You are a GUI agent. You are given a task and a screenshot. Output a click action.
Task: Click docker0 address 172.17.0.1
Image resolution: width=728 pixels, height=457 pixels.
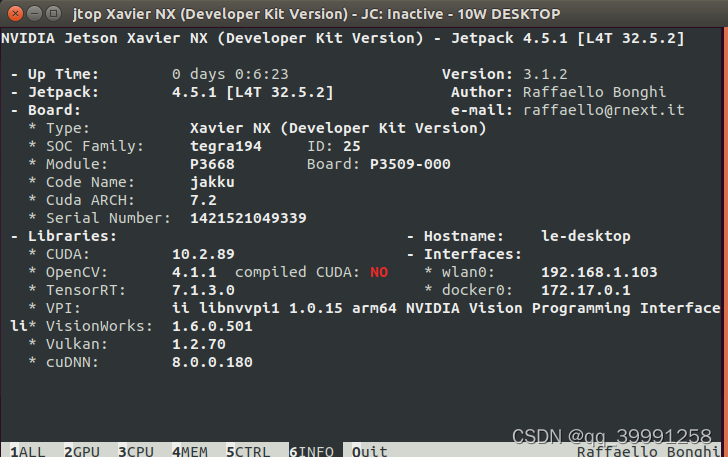(586, 290)
